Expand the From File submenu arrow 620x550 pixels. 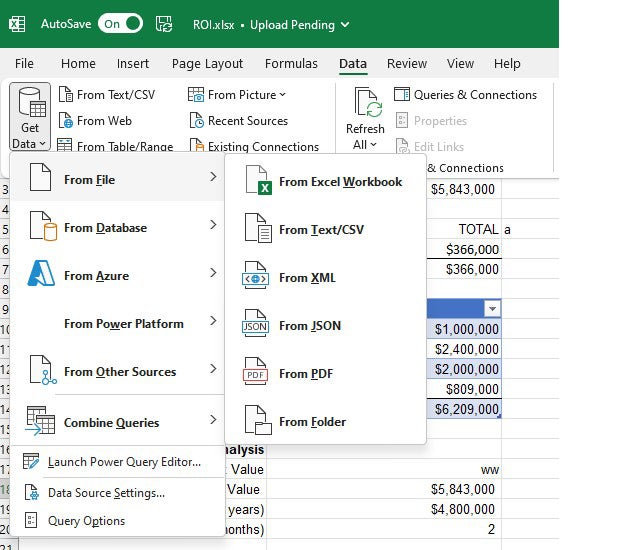point(213,177)
